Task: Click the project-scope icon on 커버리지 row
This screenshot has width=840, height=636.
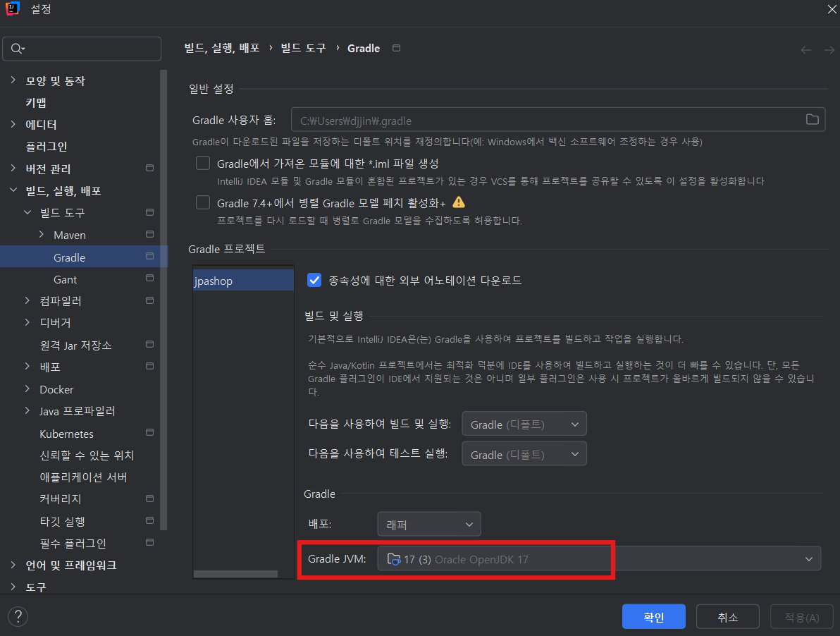Action: pyautogui.click(x=150, y=499)
